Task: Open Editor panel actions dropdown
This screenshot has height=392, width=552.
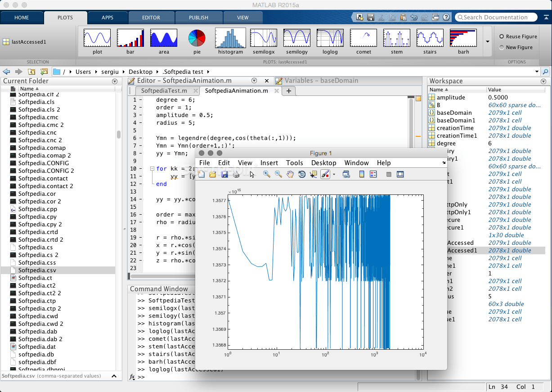Action: (254, 81)
